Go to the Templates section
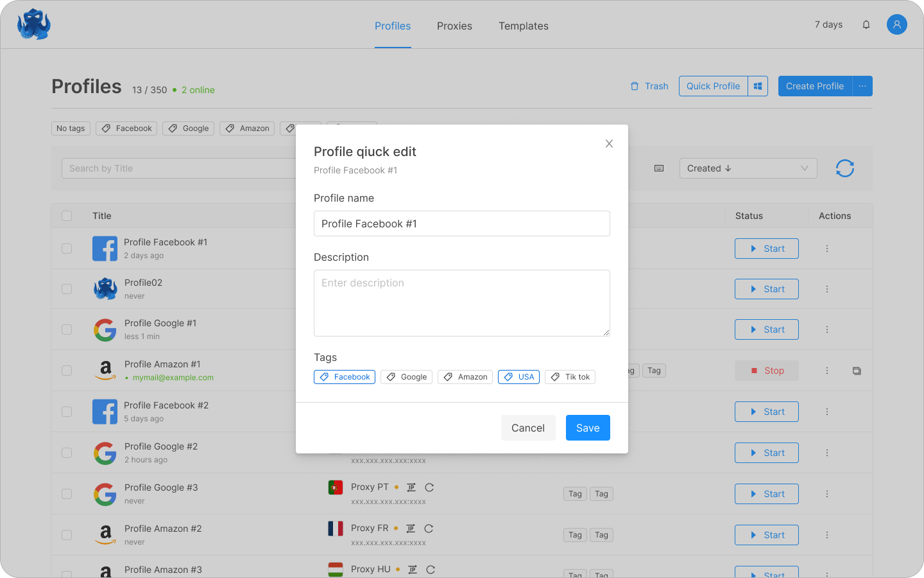924x578 pixels. point(523,26)
